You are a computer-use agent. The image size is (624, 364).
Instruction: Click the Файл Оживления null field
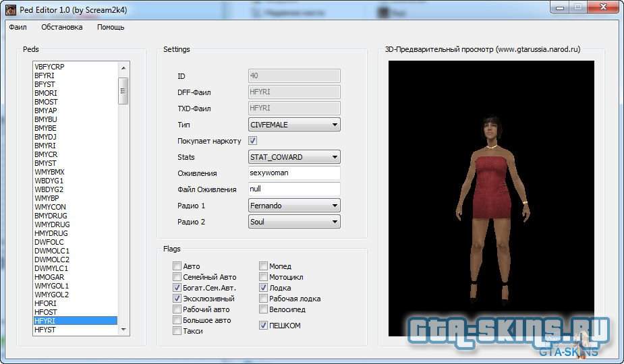tap(294, 189)
